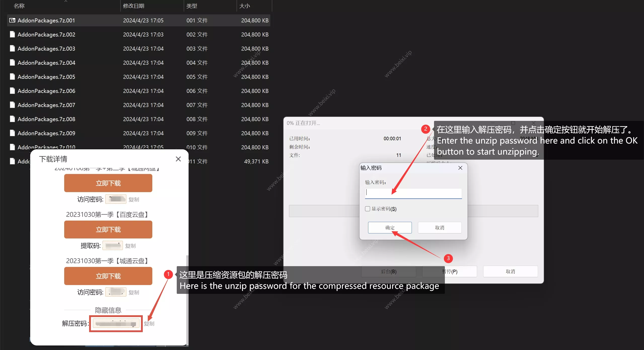Sort files by 名称 column header
Viewport: 644px width, 350px height.
19,6
